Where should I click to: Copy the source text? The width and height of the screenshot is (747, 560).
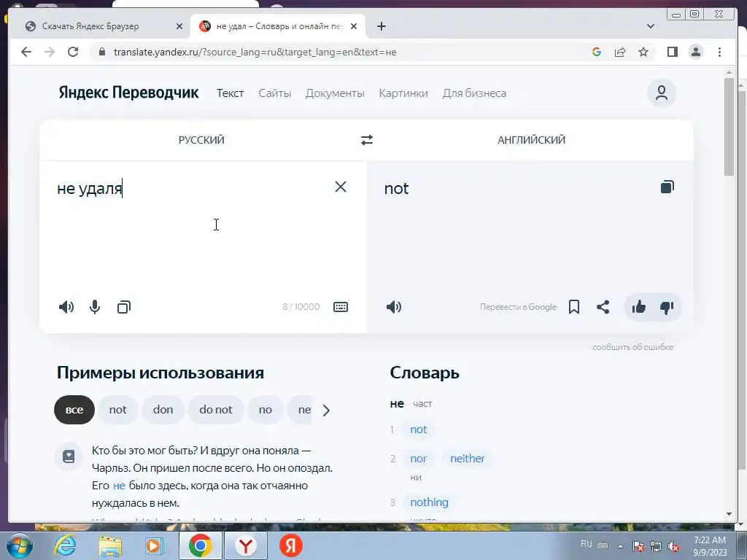(124, 307)
